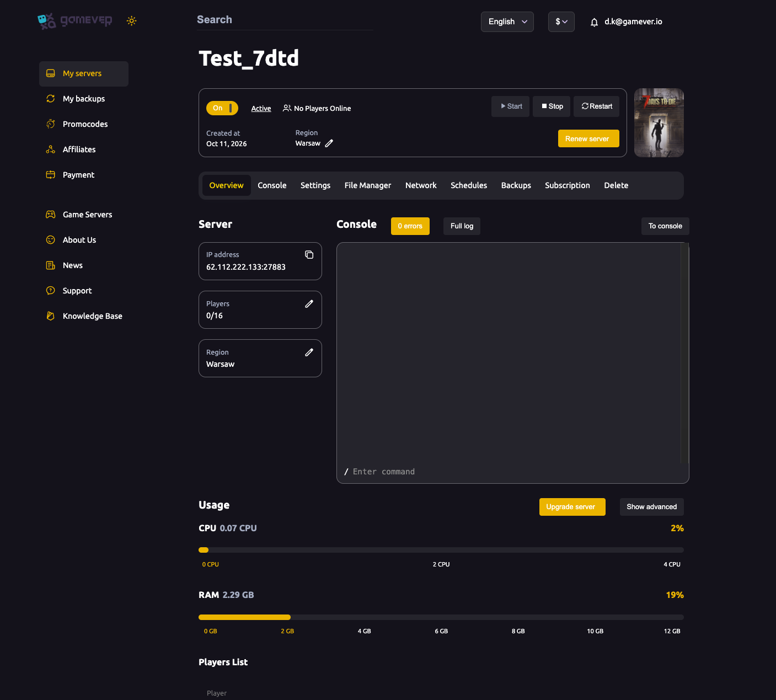The width and height of the screenshot is (776, 700).
Task: Open the Full log
Action: point(462,226)
